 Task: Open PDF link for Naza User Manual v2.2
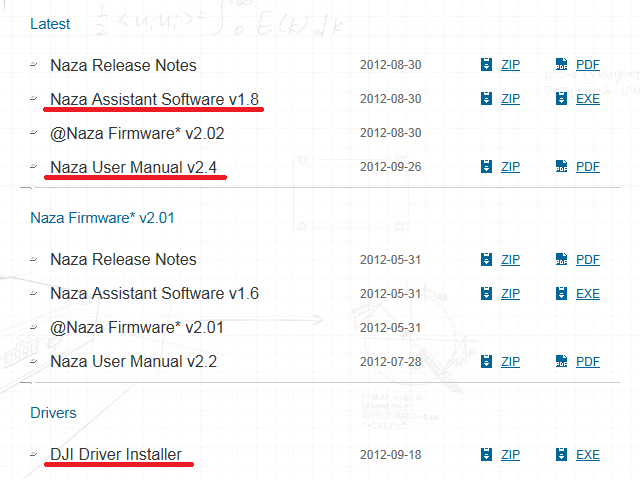(588, 362)
